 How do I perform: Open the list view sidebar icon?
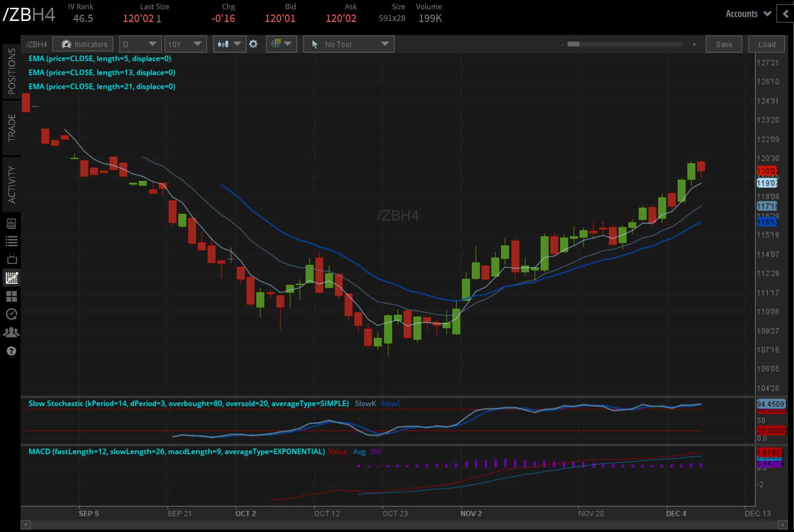pos(12,241)
